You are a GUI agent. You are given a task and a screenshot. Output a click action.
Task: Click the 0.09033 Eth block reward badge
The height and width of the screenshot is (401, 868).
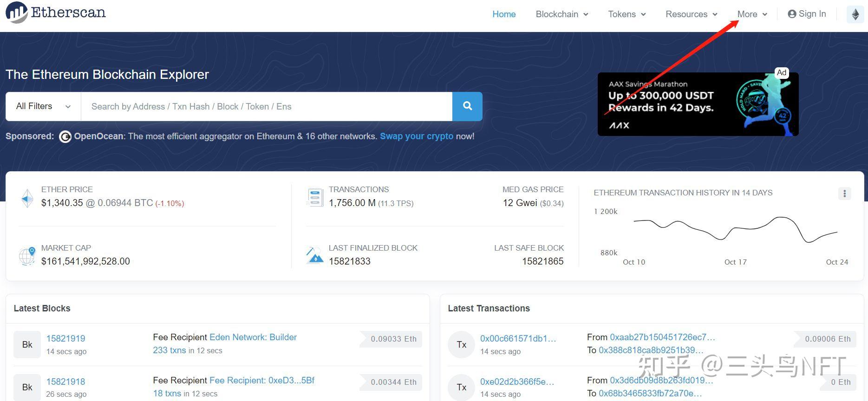coord(391,339)
